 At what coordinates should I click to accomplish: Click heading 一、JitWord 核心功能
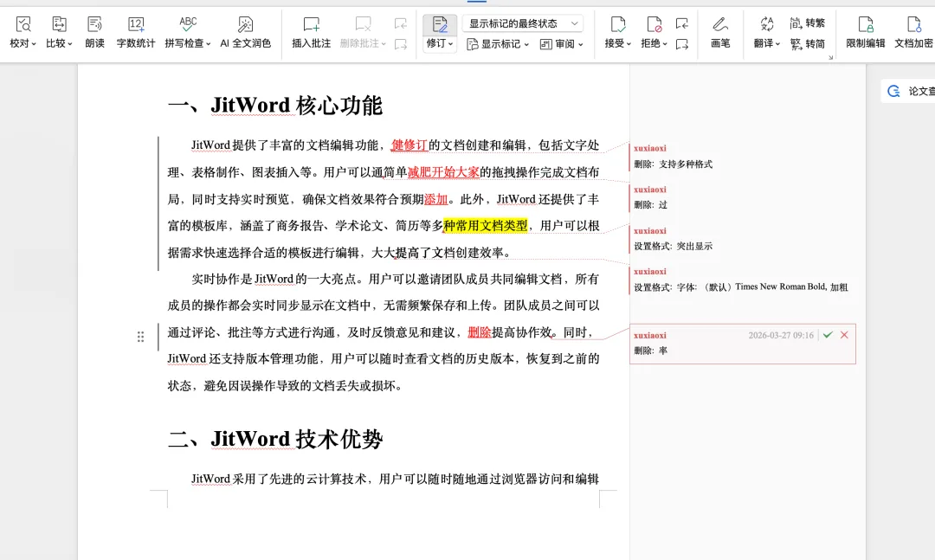(275, 106)
